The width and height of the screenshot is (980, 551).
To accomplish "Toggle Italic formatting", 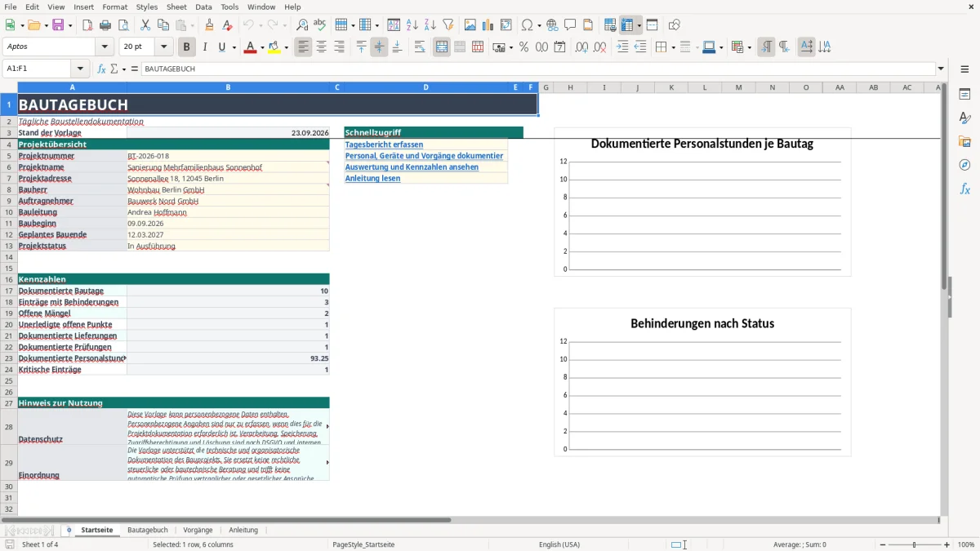I will 205,47.
